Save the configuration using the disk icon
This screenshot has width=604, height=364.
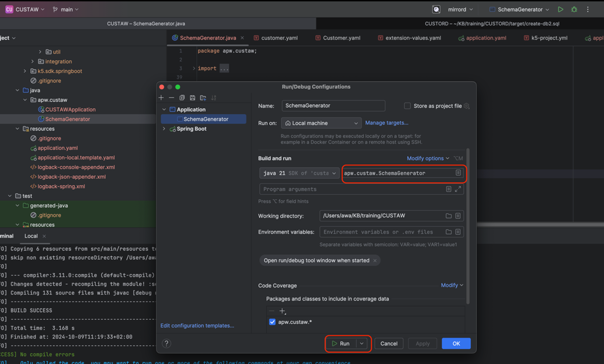click(x=193, y=98)
